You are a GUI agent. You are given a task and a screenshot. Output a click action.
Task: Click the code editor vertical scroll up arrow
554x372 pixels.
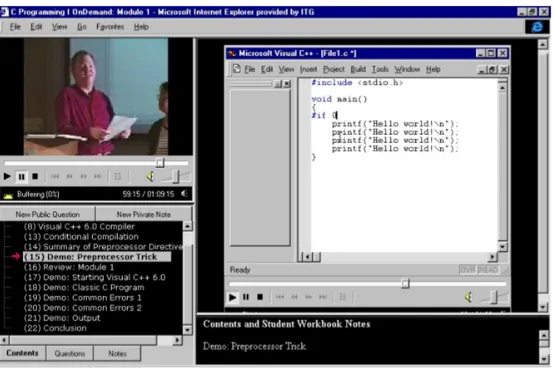502,87
